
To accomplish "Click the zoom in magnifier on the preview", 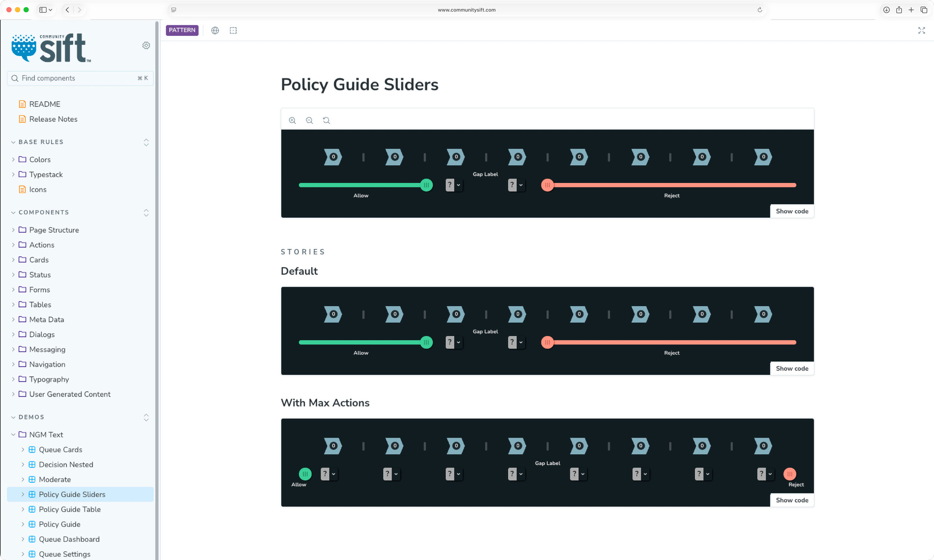I will click(x=292, y=120).
